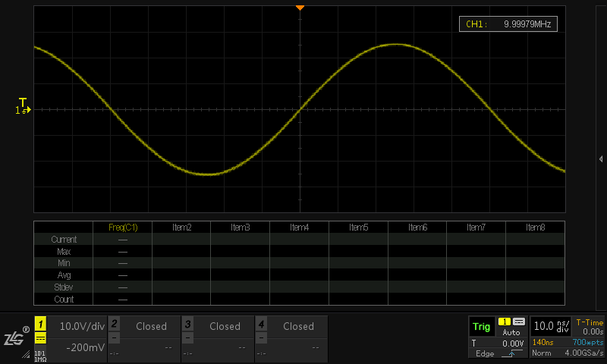Click the diagonal lines icon beside the ZLG logo
This screenshot has width=607, height=364.
click(26, 354)
